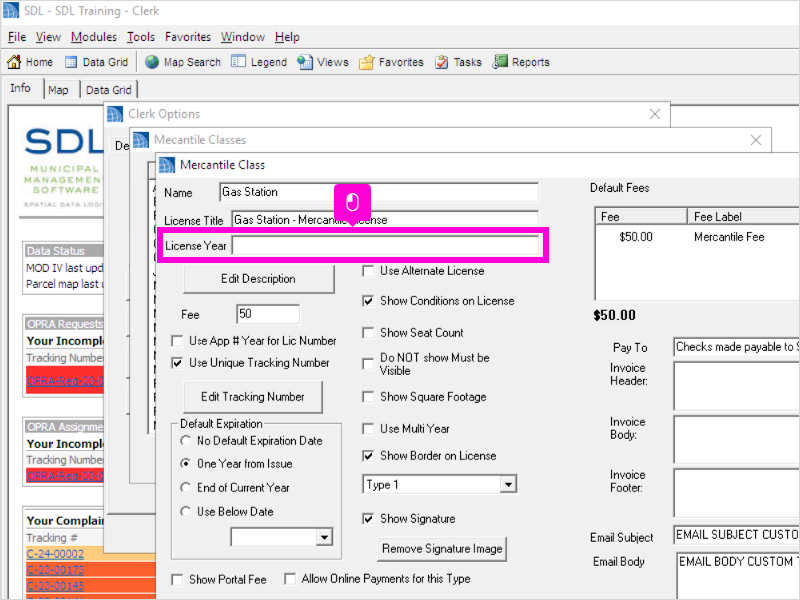Open the Favorites menu
This screenshot has height=600, width=800.
click(x=188, y=37)
